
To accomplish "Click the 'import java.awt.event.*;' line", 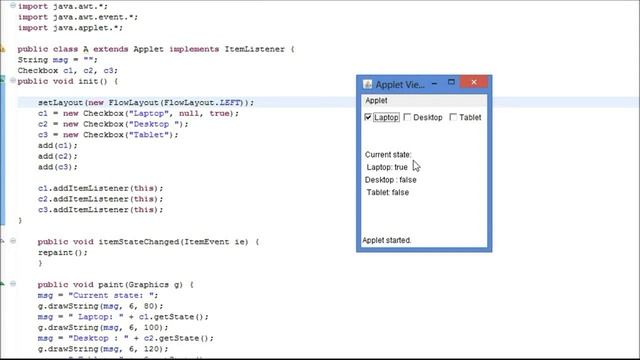I will coord(78,17).
